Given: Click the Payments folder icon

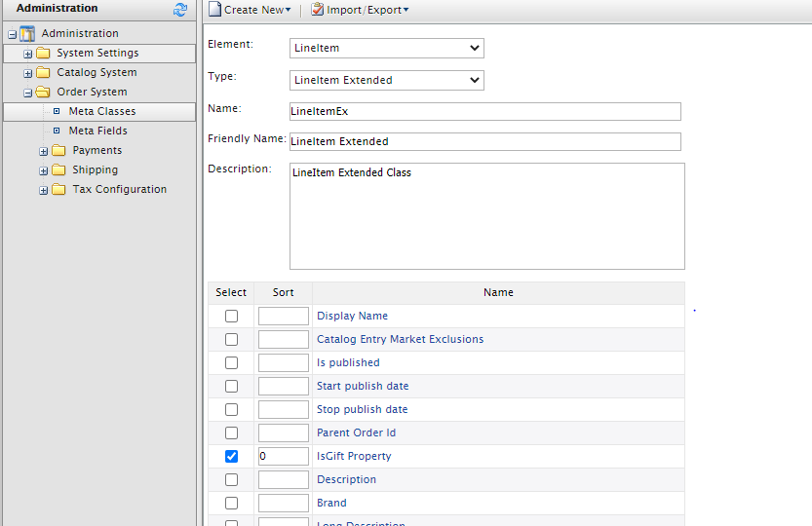Looking at the screenshot, I should click(58, 150).
